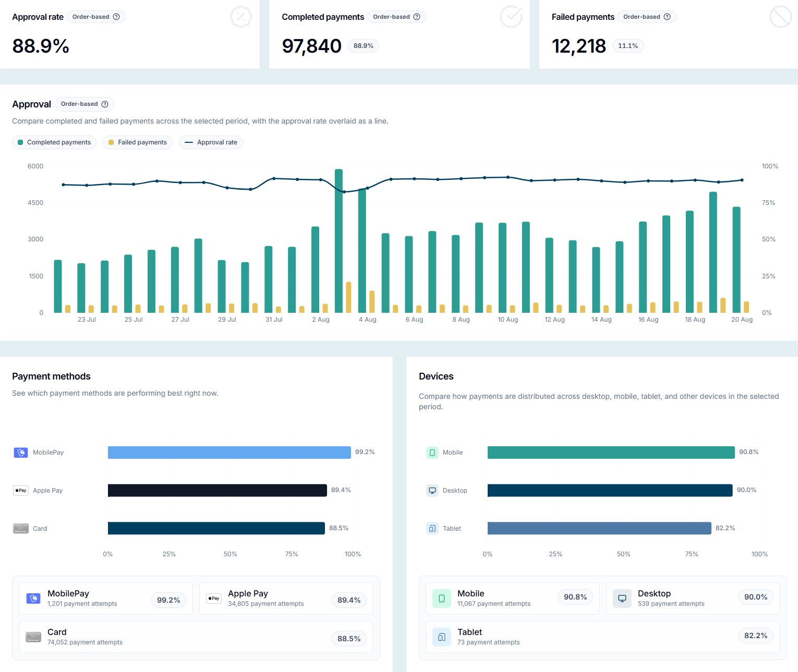Toggle the Approval rate line legend
Screen dimensions: 798x672
tap(211, 142)
